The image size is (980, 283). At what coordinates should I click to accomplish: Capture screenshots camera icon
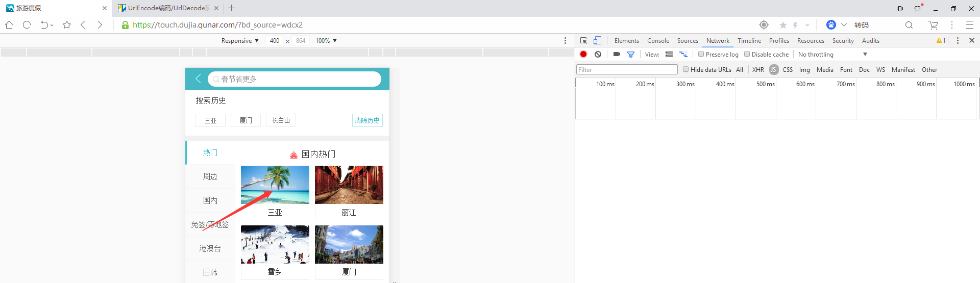point(617,54)
